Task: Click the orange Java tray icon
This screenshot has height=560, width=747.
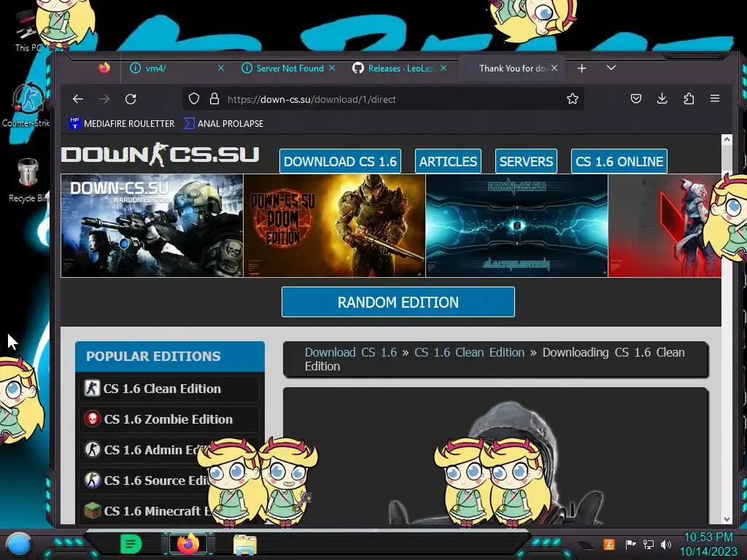Action: tap(609, 544)
